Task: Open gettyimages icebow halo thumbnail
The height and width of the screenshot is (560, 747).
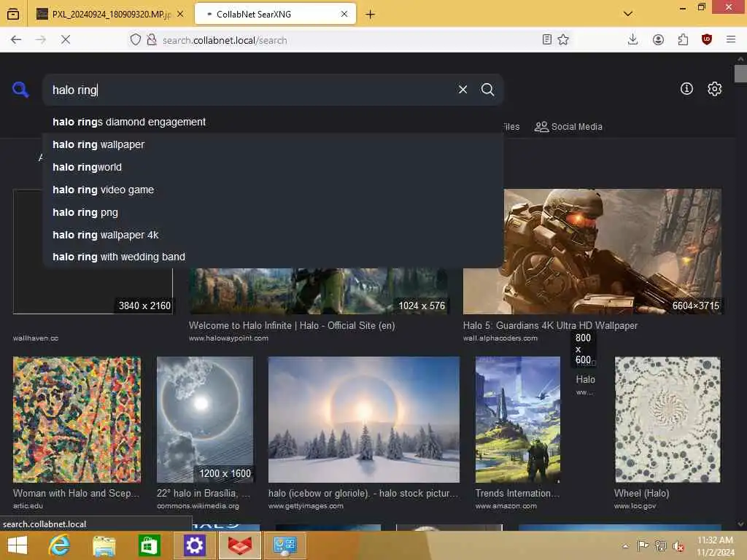Action: pyautogui.click(x=364, y=419)
